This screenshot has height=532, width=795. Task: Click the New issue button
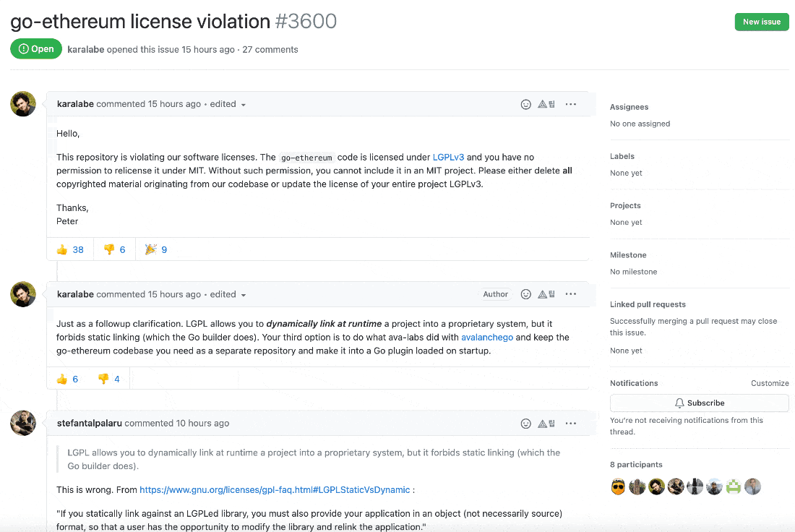click(x=762, y=22)
